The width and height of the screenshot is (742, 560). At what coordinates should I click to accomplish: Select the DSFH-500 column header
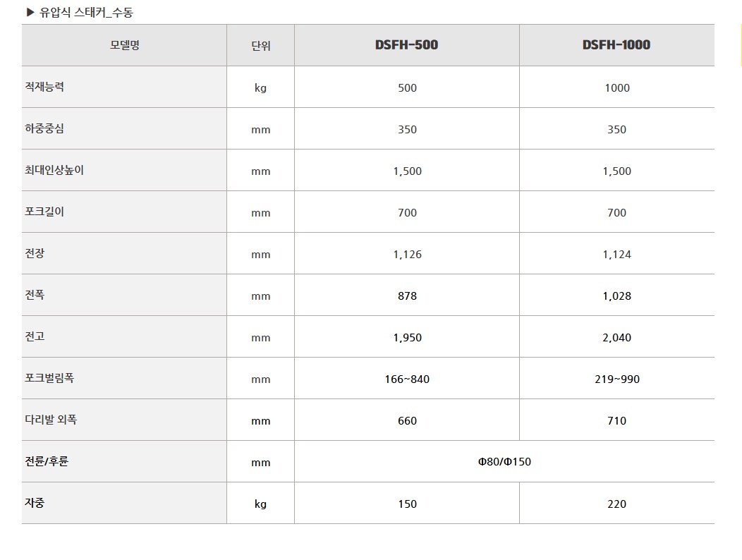(406, 45)
